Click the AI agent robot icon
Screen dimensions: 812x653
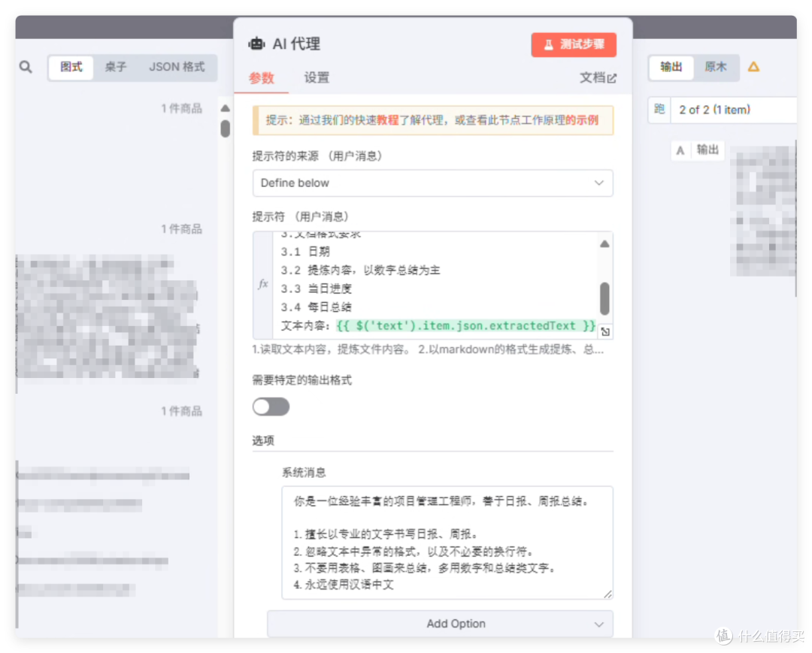point(256,44)
